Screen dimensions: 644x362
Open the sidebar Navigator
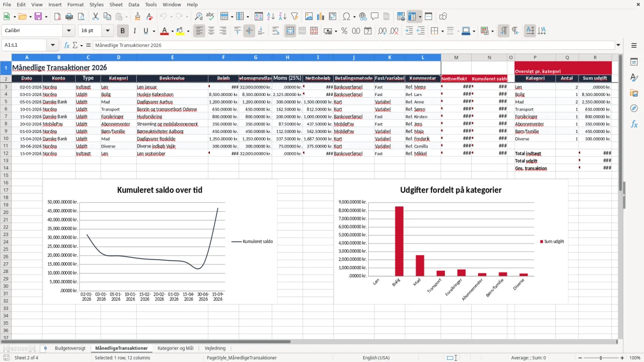click(x=634, y=108)
